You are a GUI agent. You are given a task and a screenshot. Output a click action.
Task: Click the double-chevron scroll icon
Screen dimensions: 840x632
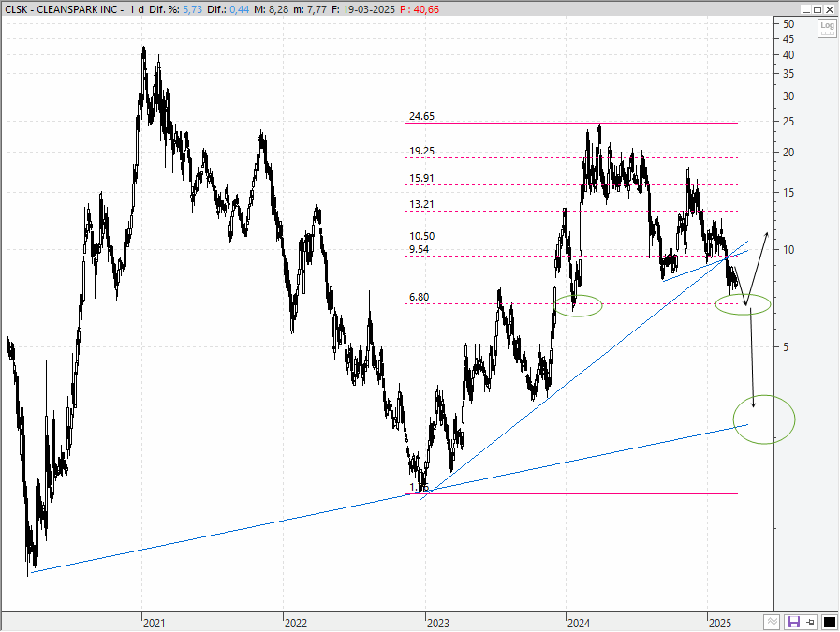pyautogui.click(x=772, y=622)
